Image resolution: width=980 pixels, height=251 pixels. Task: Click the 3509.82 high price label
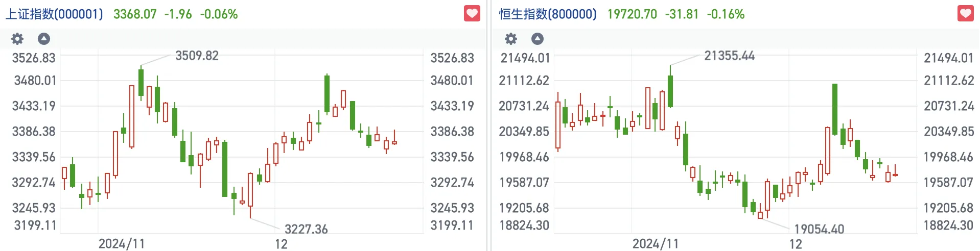197,56
